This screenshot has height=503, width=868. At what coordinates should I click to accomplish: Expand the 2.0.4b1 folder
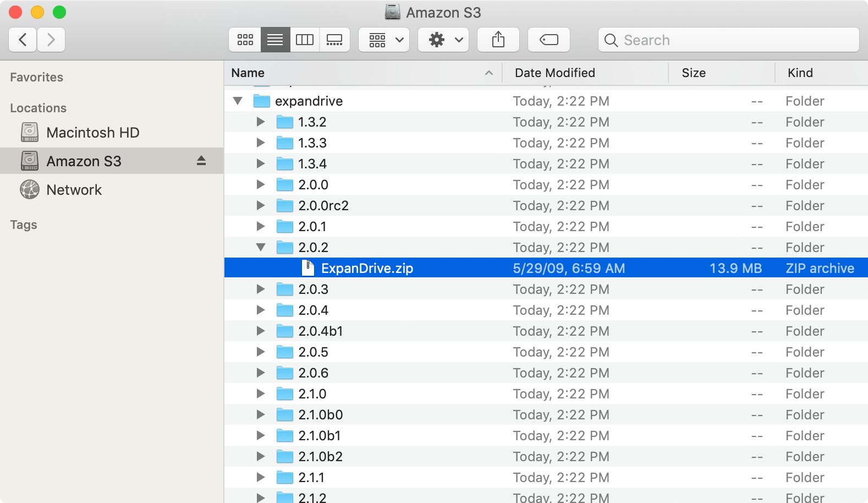pos(261,331)
